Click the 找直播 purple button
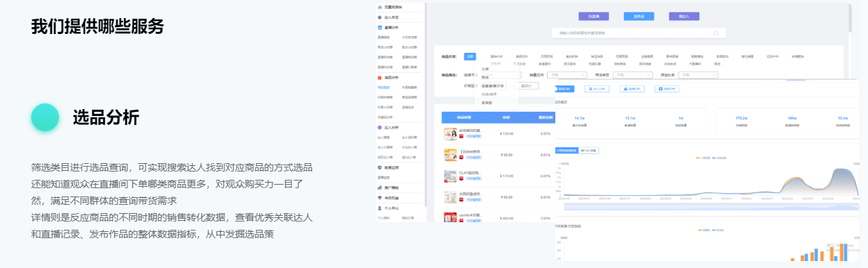 click(x=594, y=15)
